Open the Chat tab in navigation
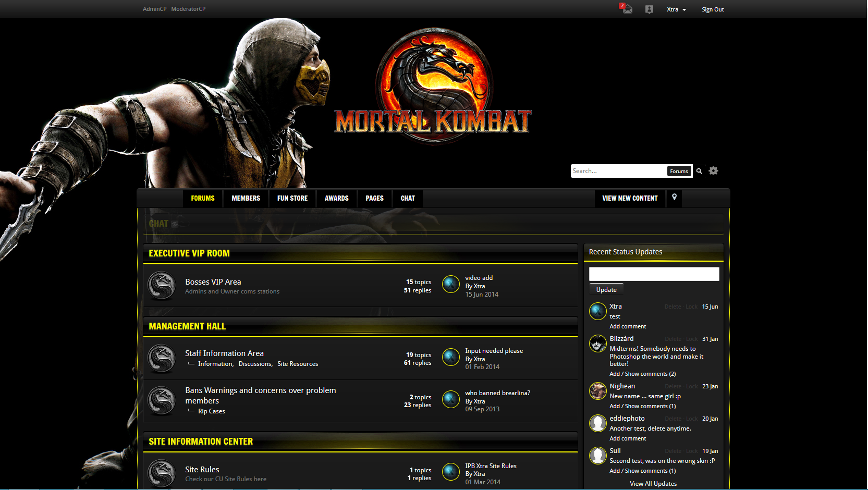The image size is (868, 490). click(408, 198)
